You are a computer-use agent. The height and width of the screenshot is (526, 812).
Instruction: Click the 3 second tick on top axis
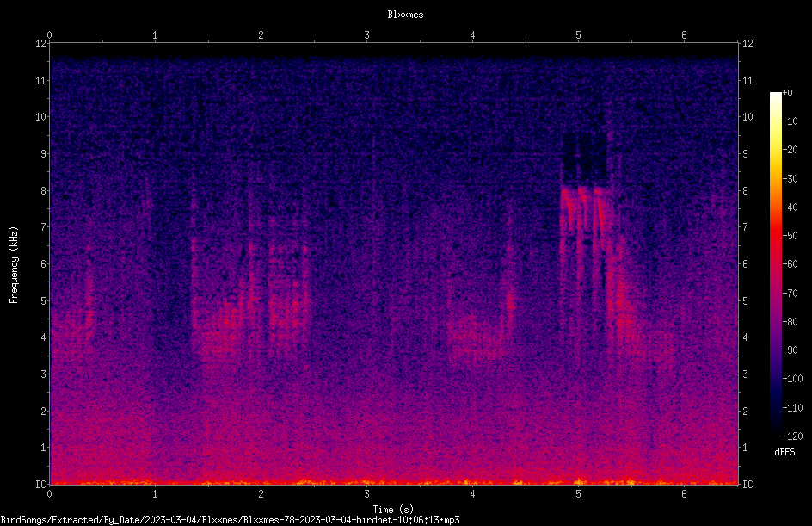366,35
